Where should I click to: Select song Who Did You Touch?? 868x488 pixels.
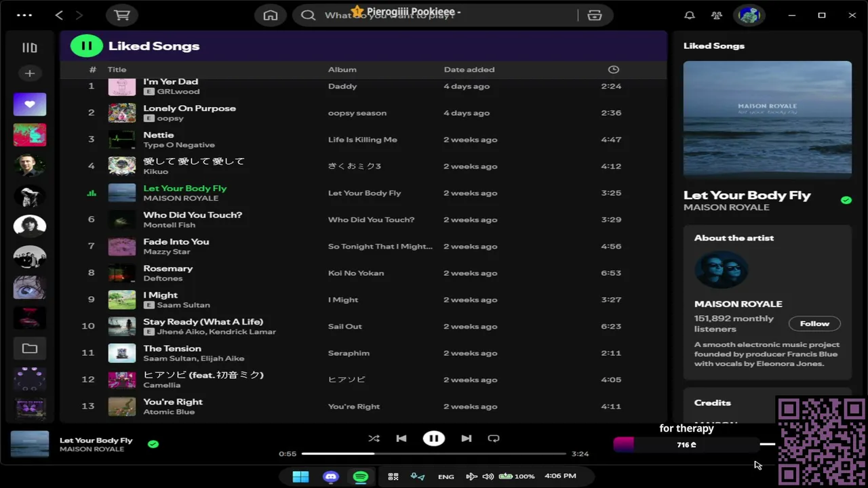tap(193, 215)
